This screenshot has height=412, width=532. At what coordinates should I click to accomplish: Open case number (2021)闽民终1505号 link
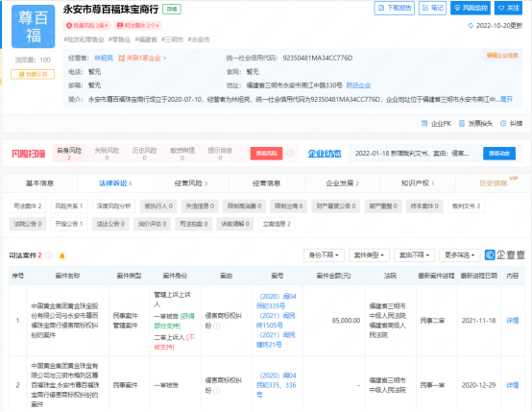point(276,321)
